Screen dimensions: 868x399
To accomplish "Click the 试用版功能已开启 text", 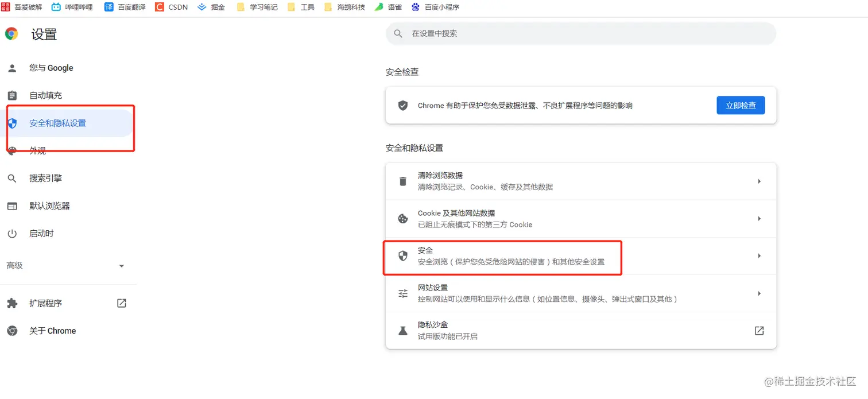I will [x=448, y=336].
